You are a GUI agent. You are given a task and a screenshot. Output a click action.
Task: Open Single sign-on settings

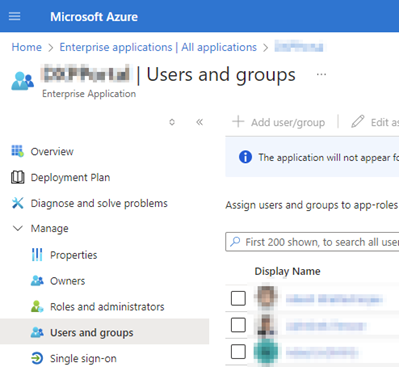click(x=83, y=359)
